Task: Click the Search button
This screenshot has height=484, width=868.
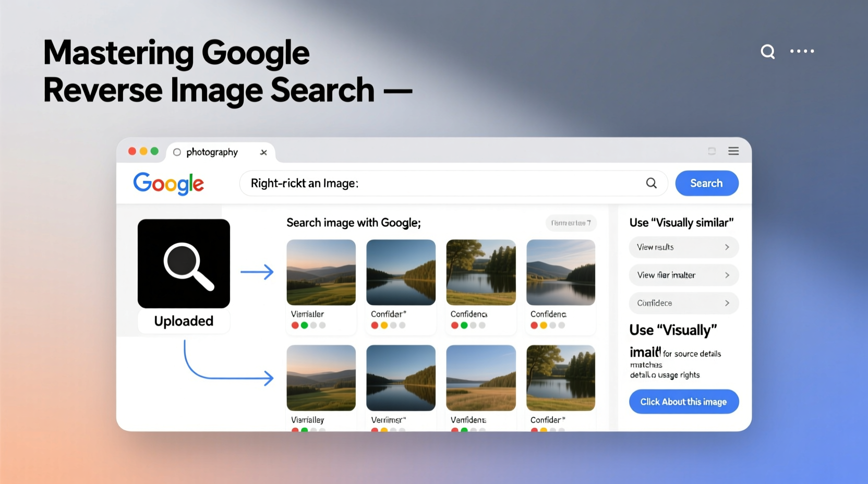Action: pyautogui.click(x=706, y=183)
